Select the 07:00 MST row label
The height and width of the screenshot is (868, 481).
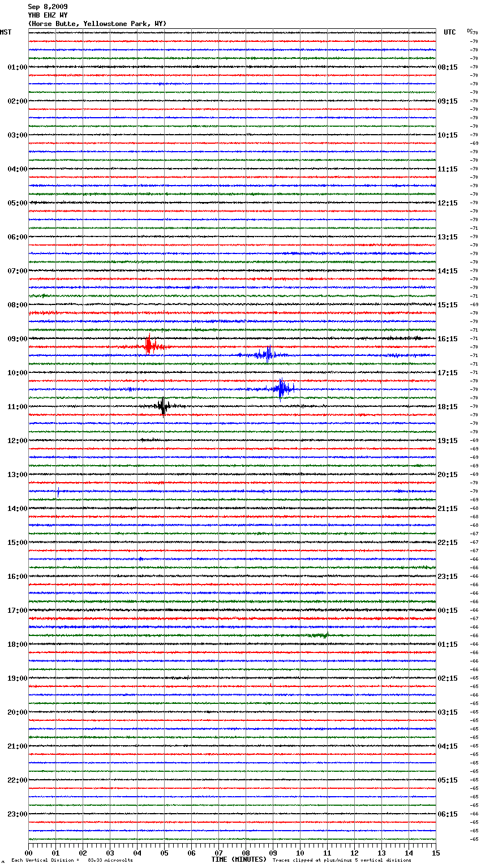[17, 271]
